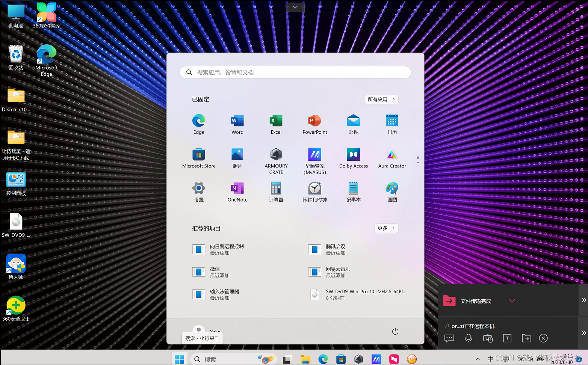Click pink file transfer folder icon
The image size is (588, 365).
(449, 301)
